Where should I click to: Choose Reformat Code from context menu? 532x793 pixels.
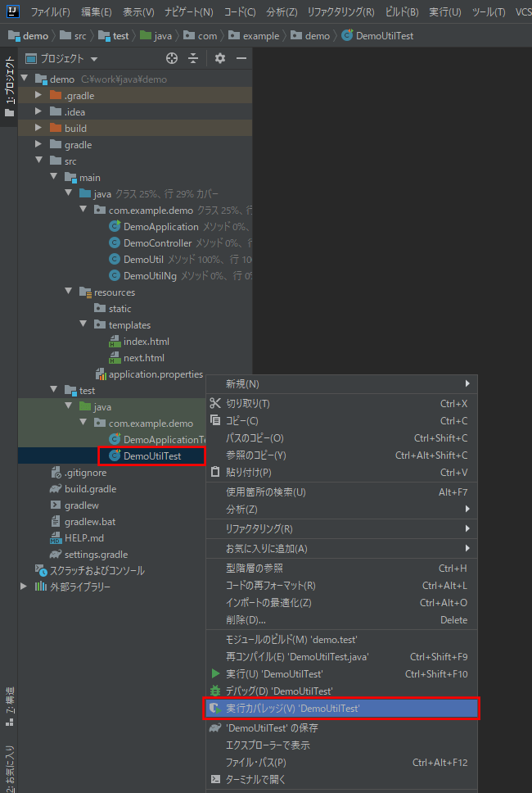pos(270,586)
